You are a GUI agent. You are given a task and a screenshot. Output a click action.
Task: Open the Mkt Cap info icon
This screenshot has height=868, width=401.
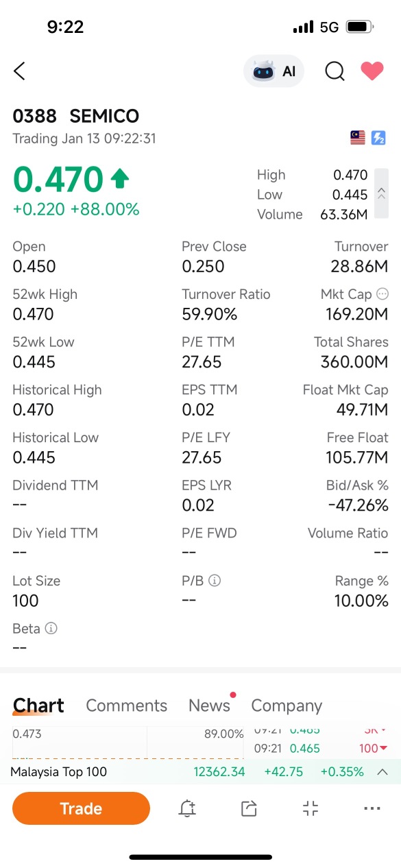coord(382,294)
